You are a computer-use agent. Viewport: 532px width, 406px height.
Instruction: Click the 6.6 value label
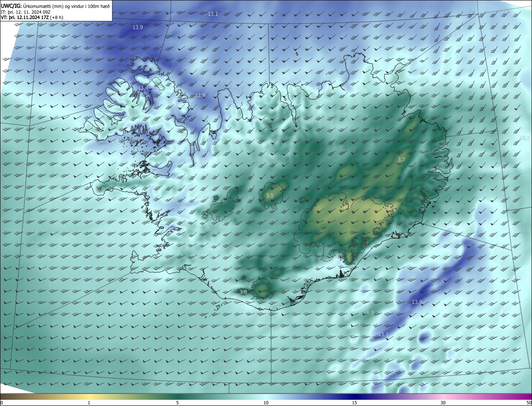tap(370, 312)
